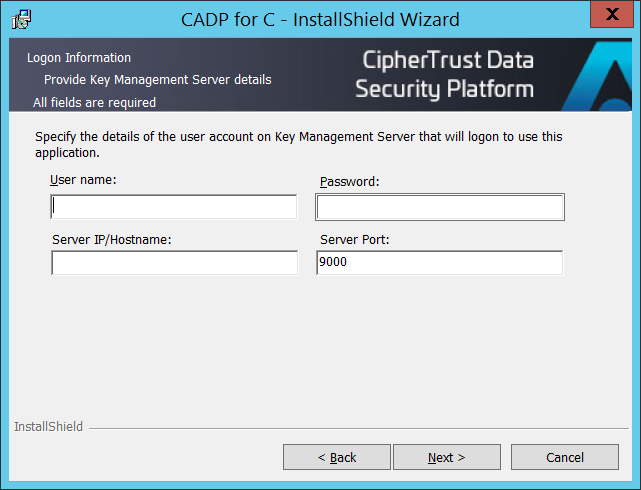641x490 pixels.
Task: Go to the previous step with Back
Action: [336, 457]
